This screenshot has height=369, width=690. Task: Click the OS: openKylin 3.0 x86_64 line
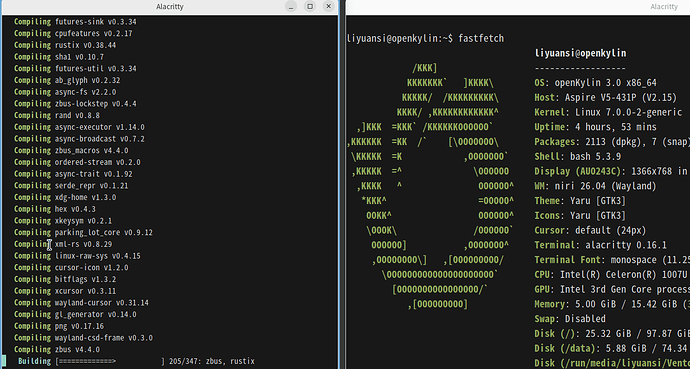596,83
